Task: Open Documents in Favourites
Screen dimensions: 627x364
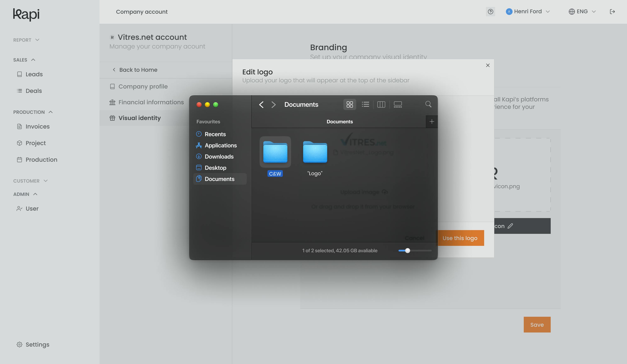Action: (220, 179)
